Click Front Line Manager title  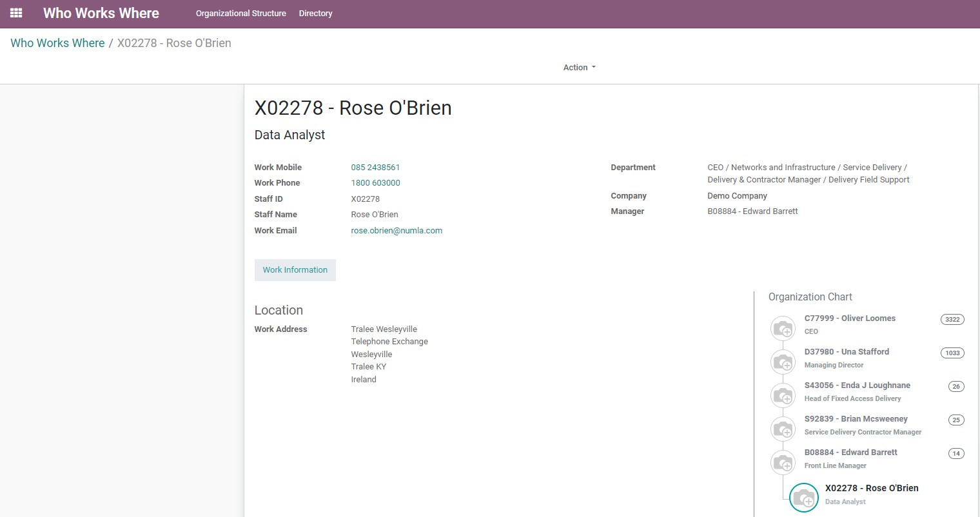(x=835, y=465)
